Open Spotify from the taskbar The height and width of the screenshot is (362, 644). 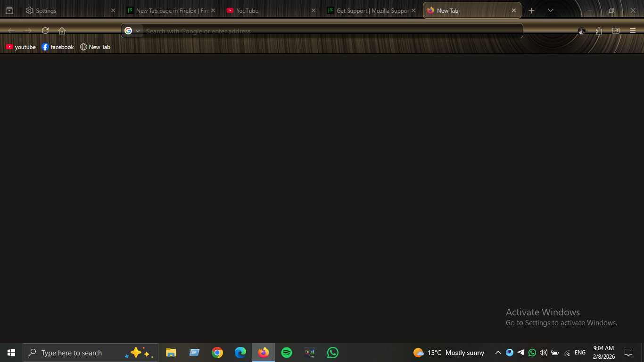(287, 353)
